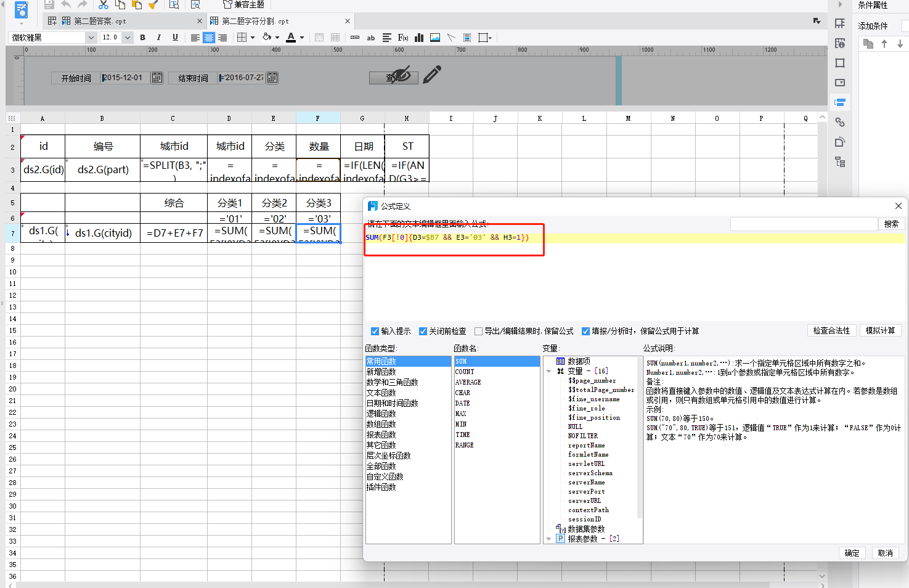Open the tree structure icon in sidebar
Viewport: 909px width, 588px height.
coord(840,162)
